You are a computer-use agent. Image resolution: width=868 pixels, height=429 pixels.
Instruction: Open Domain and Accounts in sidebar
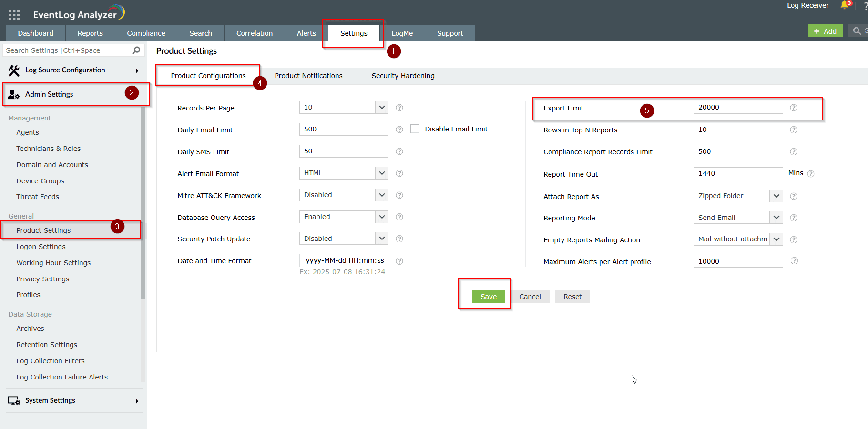(52, 165)
